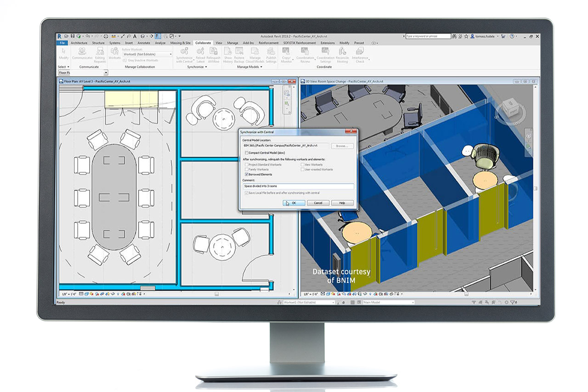Enable Compact Central Model (slow) checkbox
Screen dimensions: 588x392
[247, 153]
